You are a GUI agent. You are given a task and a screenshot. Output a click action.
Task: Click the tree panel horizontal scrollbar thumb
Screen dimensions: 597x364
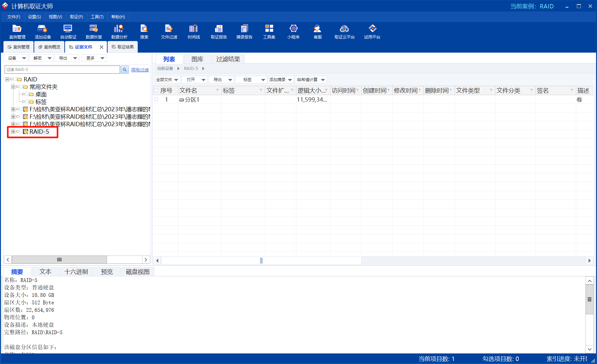coord(59,260)
